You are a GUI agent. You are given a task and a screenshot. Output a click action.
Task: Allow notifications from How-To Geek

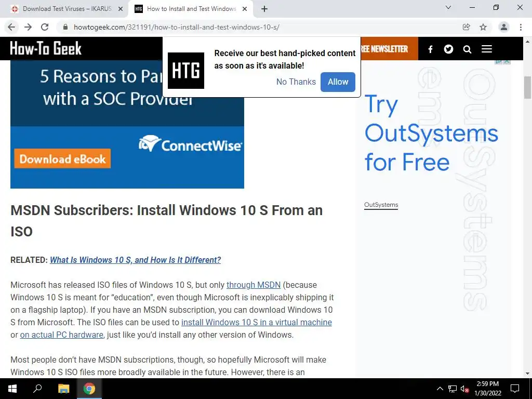click(338, 82)
